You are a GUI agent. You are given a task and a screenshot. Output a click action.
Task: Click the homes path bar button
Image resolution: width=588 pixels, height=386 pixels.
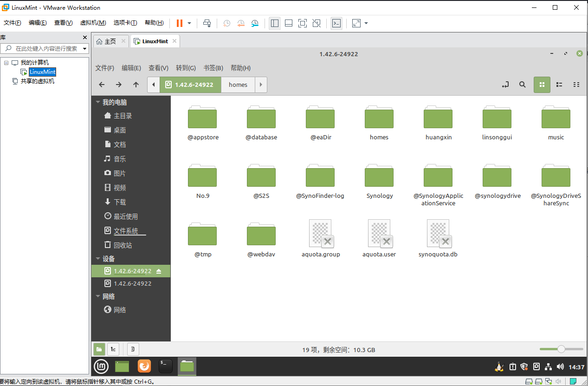(238, 85)
